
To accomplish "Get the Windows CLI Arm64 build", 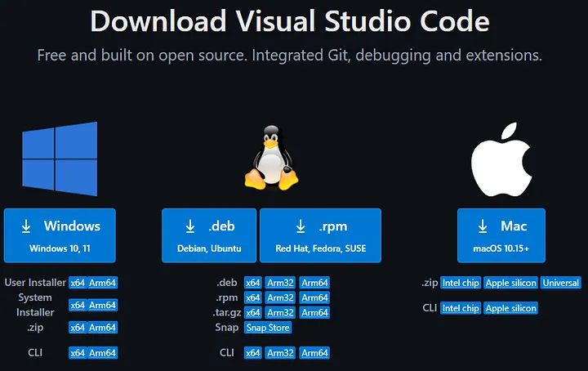I will click(102, 353).
